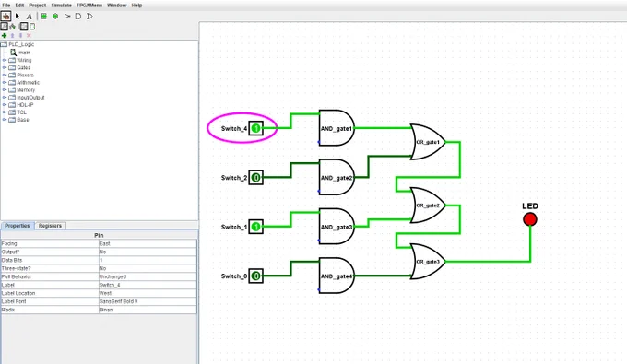Expand the Arithmetic library folder
The width and height of the screenshot is (627, 364).
click(5, 82)
